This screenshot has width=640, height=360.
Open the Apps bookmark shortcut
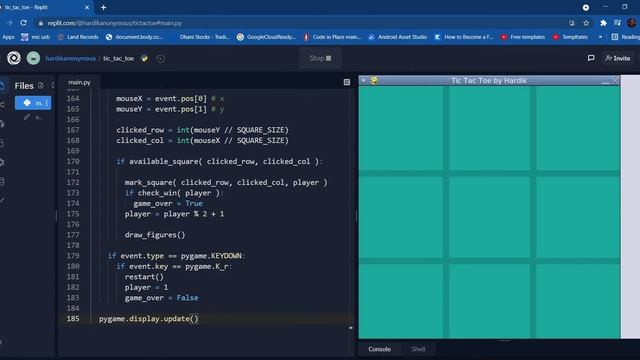pyautogui.click(x=8, y=37)
